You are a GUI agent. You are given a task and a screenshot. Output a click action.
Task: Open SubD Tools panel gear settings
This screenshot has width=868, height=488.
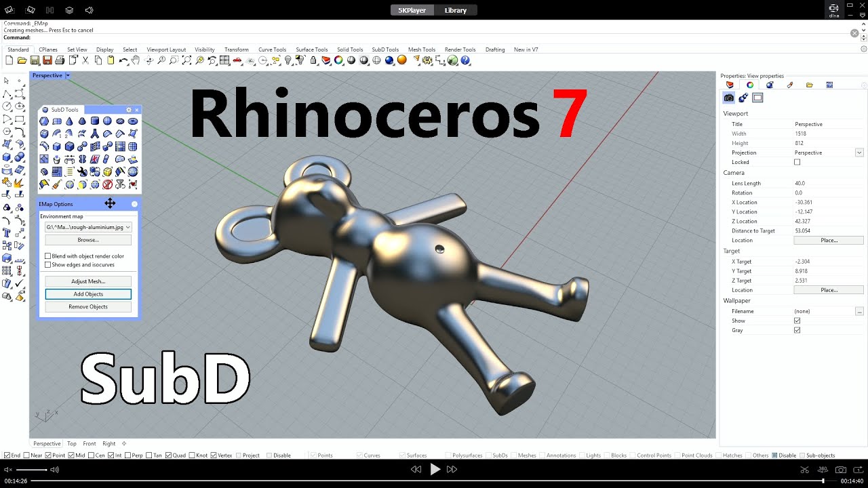tap(129, 110)
